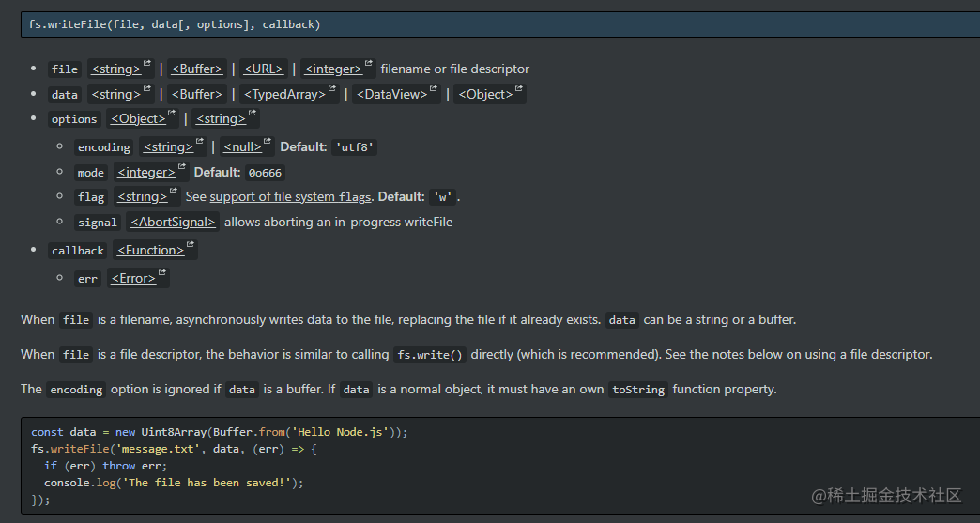Click 'can be a string or a buffer.' text
Image resolution: width=980 pixels, height=523 pixels.
pyautogui.click(x=719, y=319)
